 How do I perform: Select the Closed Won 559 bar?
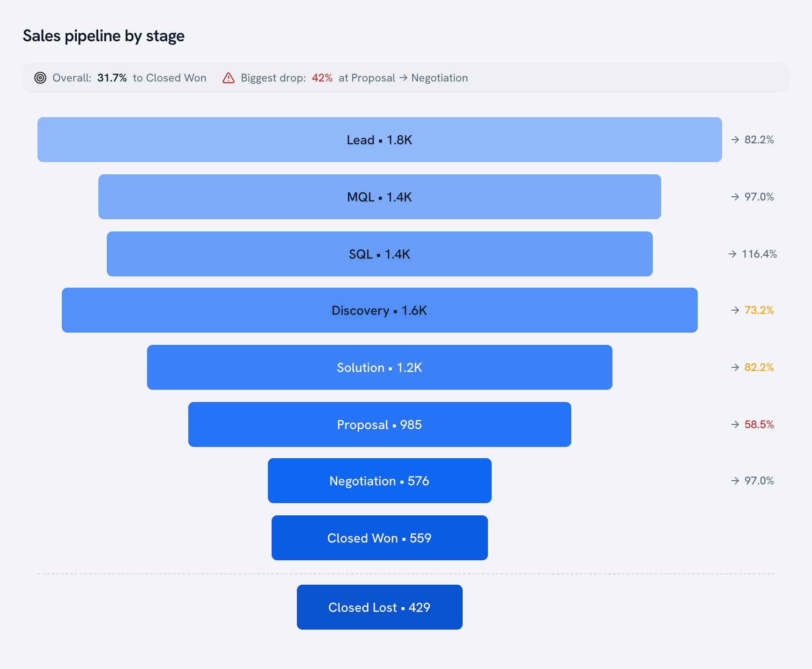pyautogui.click(x=380, y=538)
